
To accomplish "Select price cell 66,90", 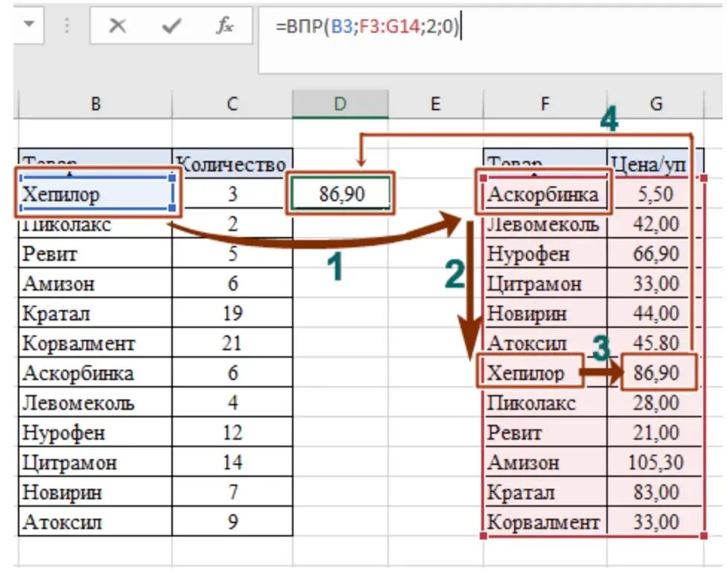I will pos(655,253).
